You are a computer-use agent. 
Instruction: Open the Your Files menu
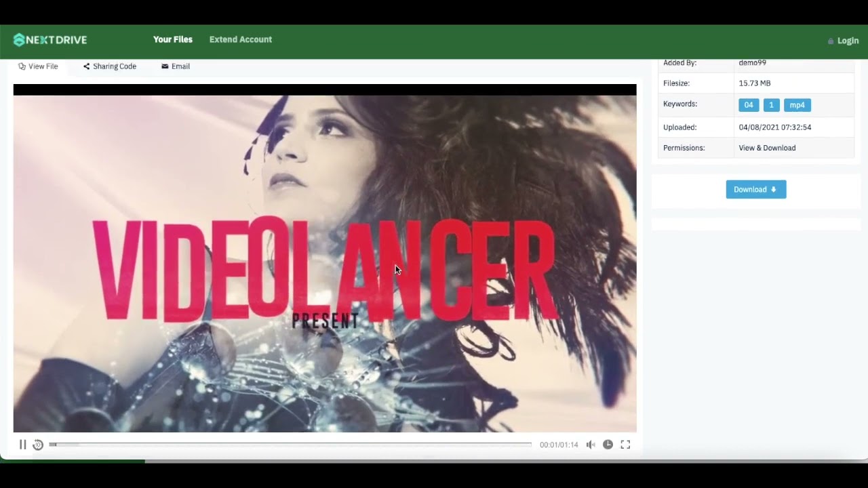(173, 39)
